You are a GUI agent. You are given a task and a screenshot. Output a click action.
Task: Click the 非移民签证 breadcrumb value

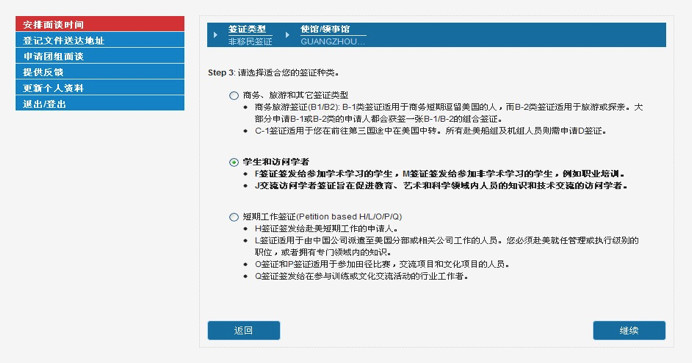pos(250,41)
